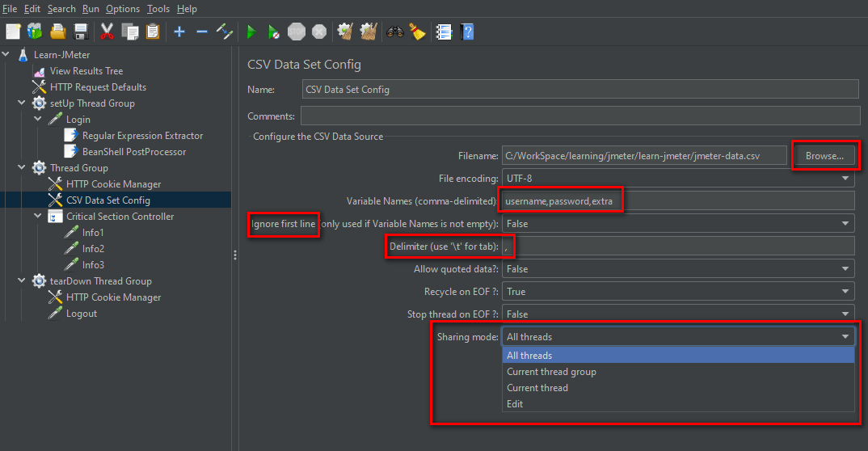
Task: Click the Copy icon in toolbar
Action: click(130, 32)
